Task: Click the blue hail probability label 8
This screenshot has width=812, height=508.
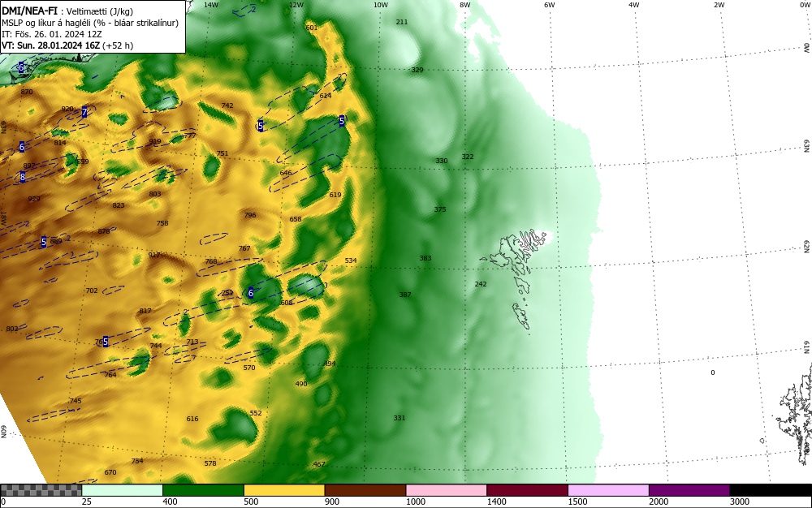Action: coord(22,177)
